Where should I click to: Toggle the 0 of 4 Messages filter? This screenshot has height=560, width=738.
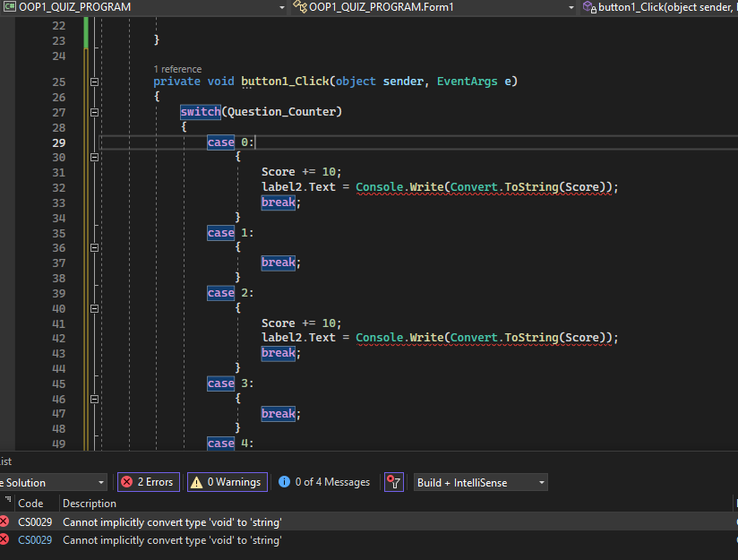pyautogui.click(x=324, y=482)
